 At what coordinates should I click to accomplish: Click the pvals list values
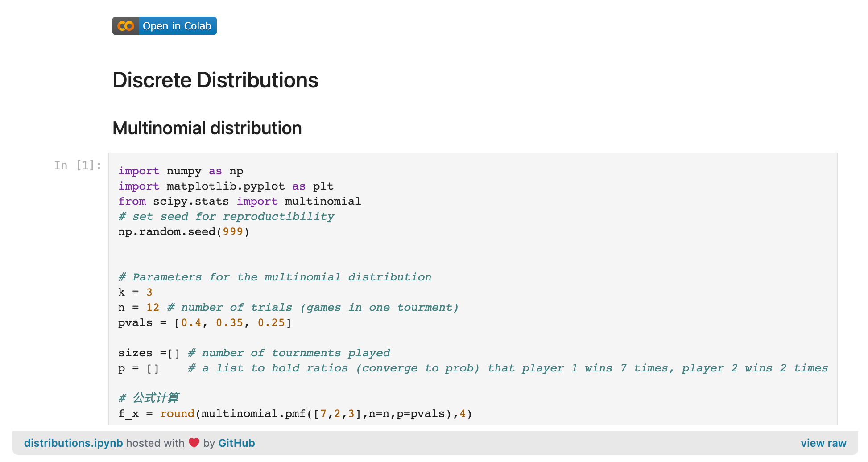click(232, 323)
